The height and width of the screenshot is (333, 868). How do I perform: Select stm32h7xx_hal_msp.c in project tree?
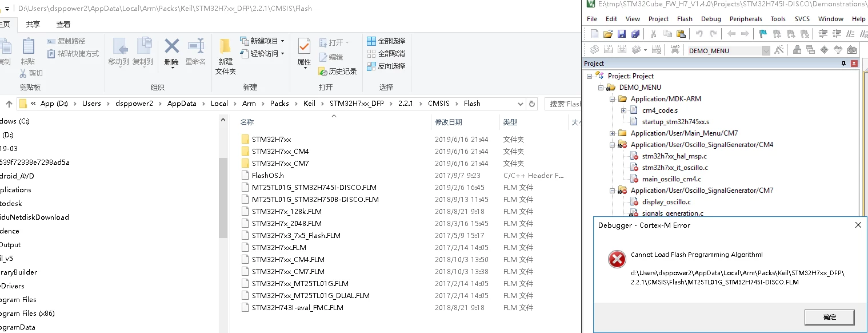(x=674, y=156)
